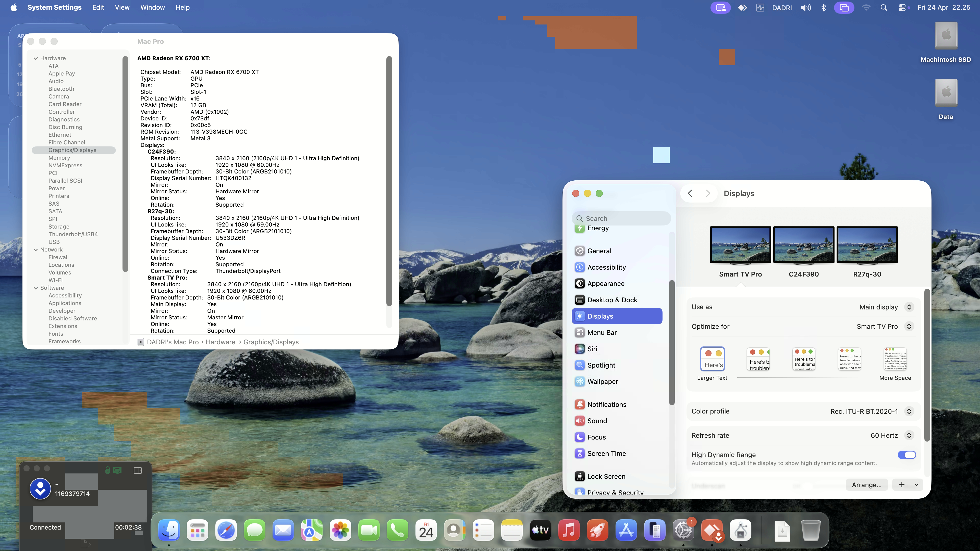Click the plus add display button
Screen dimensions: 980x551
click(x=901, y=484)
